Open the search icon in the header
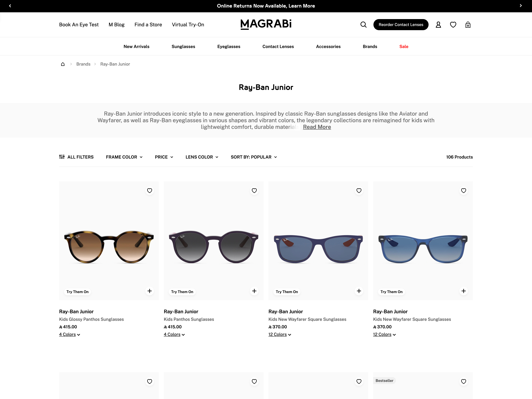Viewport: 532px width, 399px height. tap(363, 24)
